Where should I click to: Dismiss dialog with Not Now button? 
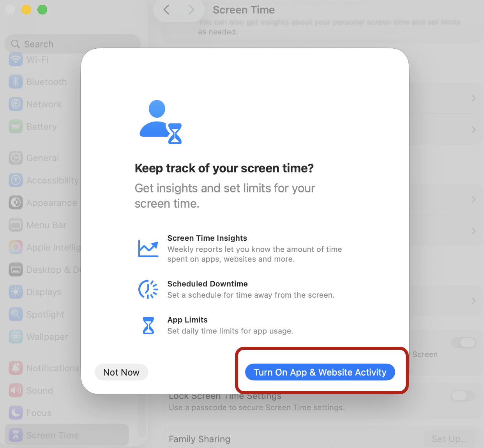point(121,372)
